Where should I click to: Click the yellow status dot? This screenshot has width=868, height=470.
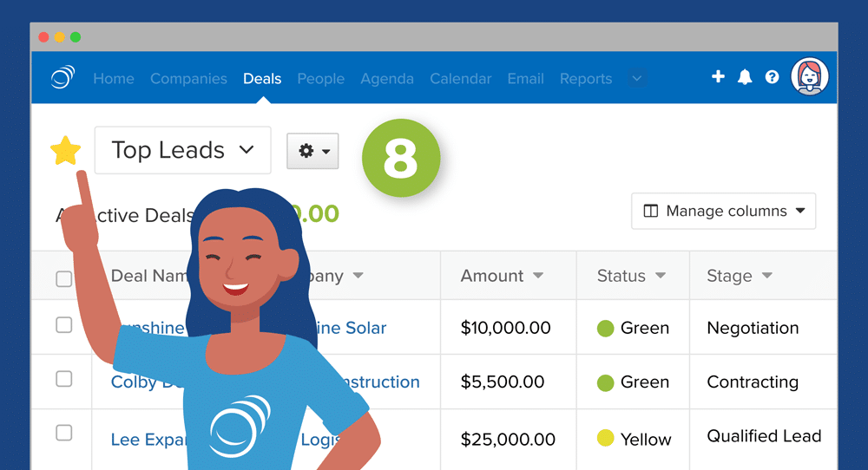point(605,439)
